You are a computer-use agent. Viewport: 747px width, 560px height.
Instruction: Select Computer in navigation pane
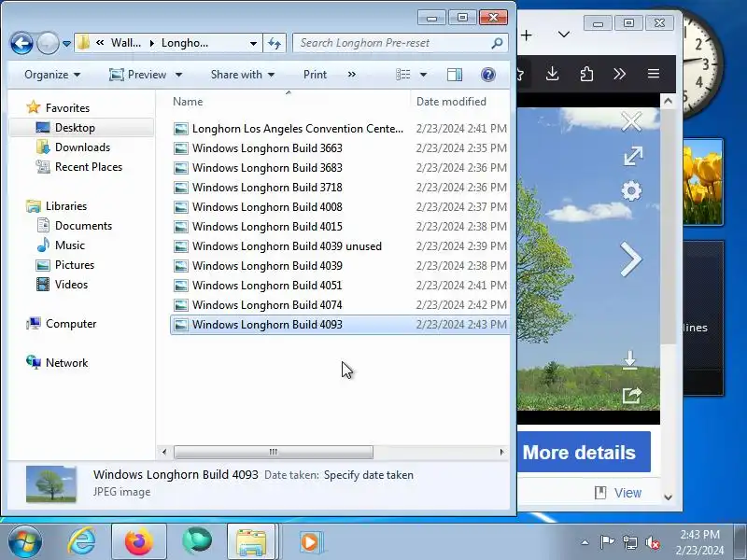[x=71, y=324]
